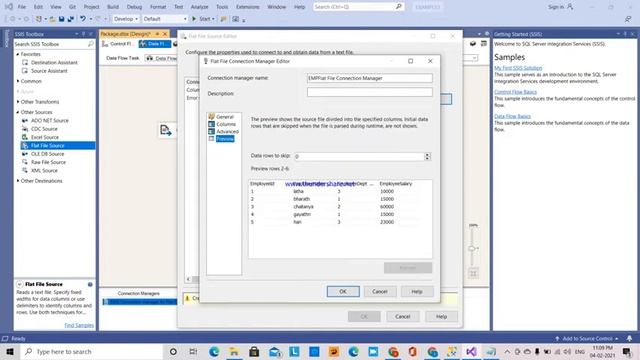Viewport: 640px width, 360px height.
Task: Open the Columns page
Action: tap(226, 124)
